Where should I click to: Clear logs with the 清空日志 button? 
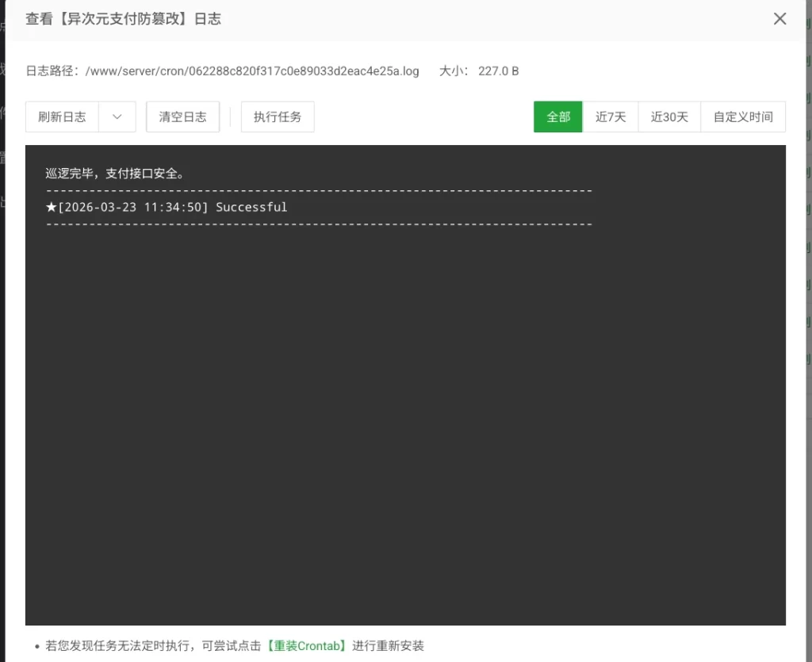[182, 117]
